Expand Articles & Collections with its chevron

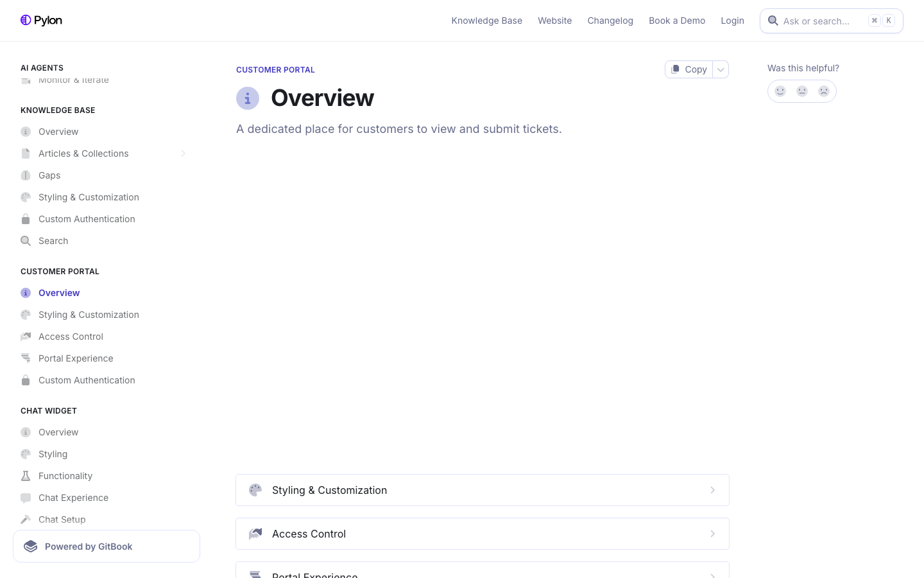[x=183, y=153]
